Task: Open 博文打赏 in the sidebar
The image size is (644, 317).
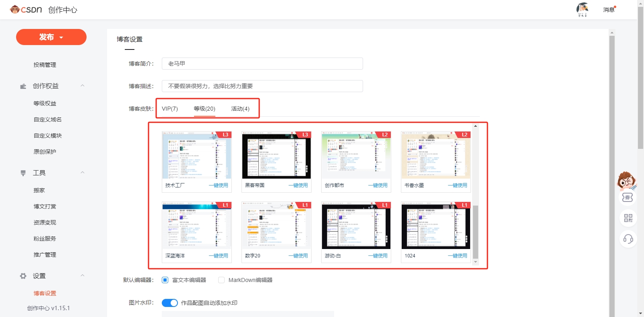Action: 45,206
